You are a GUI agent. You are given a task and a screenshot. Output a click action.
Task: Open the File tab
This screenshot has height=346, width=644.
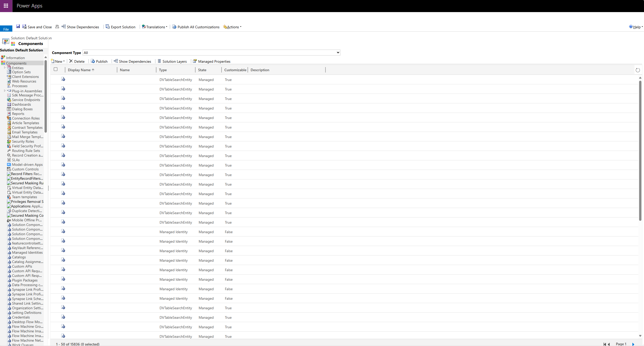point(6,29)
